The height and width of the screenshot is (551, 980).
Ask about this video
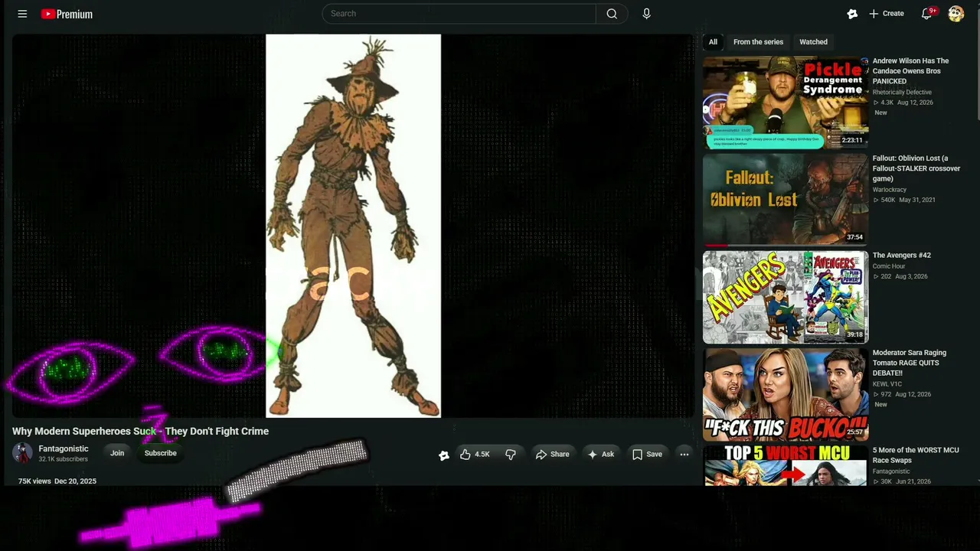(x=600, y=455)
